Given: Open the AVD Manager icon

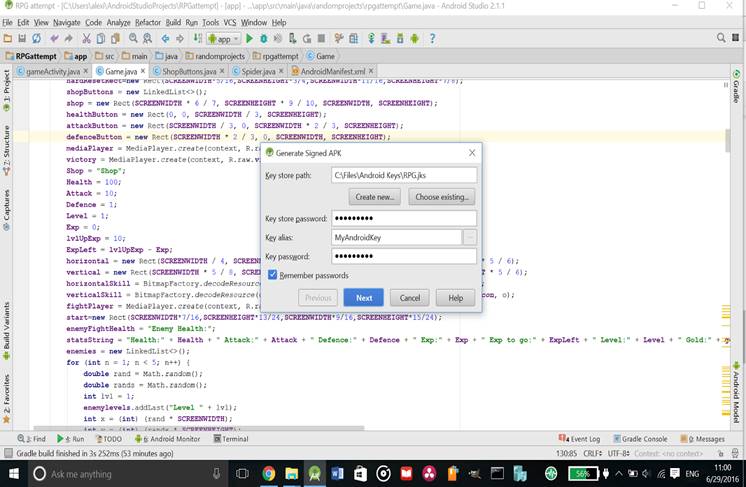Looking at the screenshot, I should [386, 39].
